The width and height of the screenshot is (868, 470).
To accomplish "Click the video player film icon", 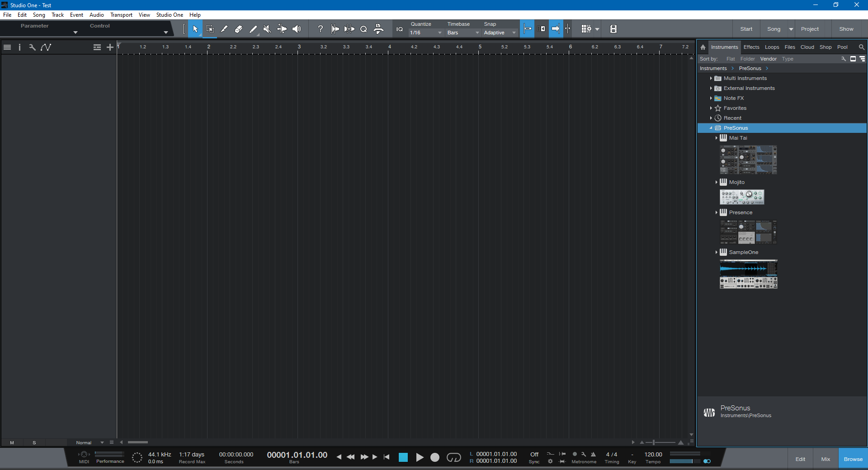I will pos(613,29).
